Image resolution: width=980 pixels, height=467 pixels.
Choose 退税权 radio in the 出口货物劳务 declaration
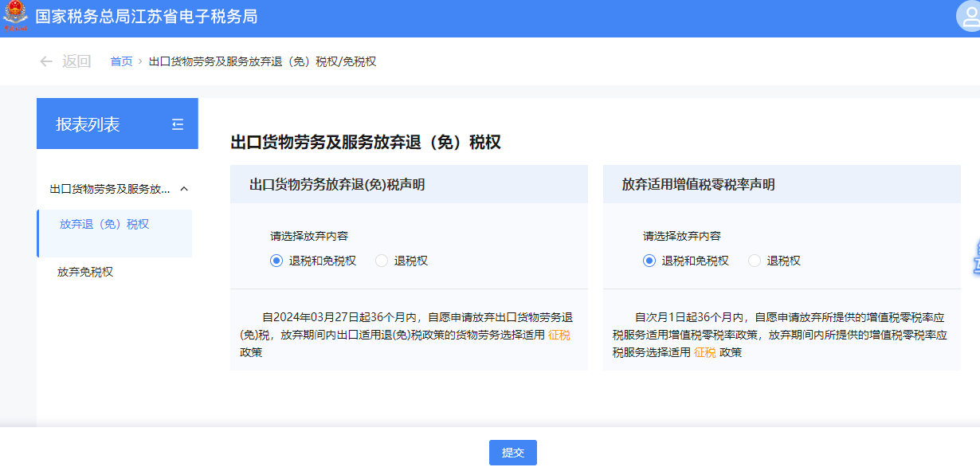[x=382, y=261]
